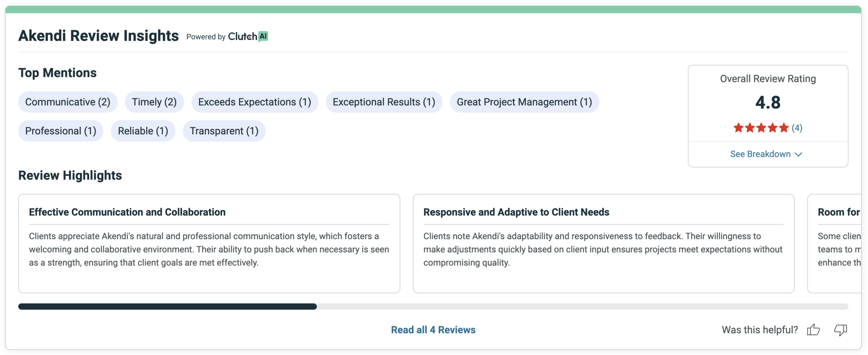Image resolution: width=868 pixels, height=355 pixels.
Task: Click the (4) review count link
Action: [797, 128]
